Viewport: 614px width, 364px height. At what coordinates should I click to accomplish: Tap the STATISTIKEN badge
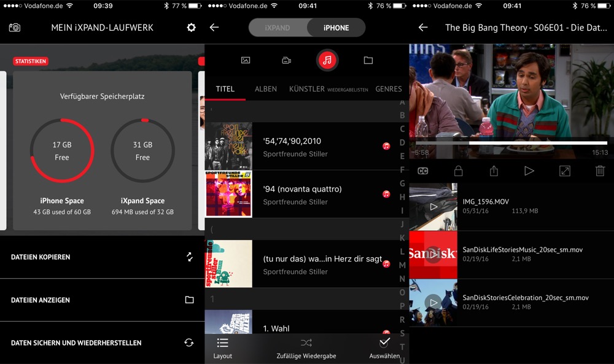(x=31, y=61)
